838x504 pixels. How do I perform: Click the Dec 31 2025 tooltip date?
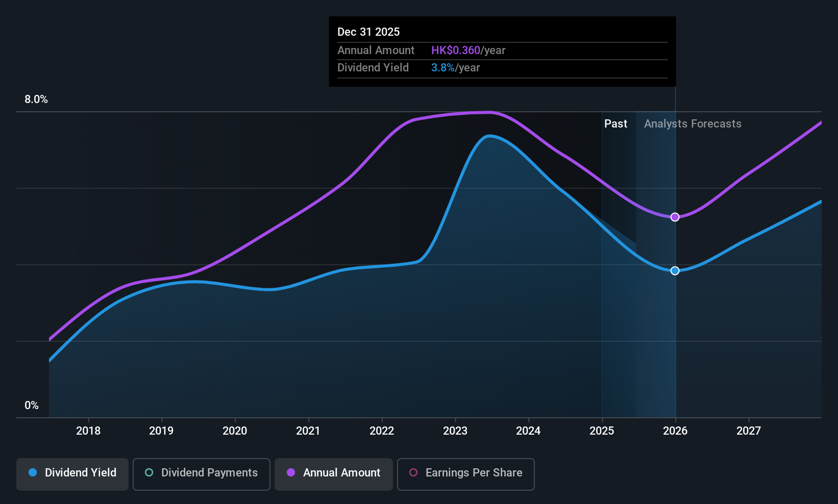click(x=368, y=32)
